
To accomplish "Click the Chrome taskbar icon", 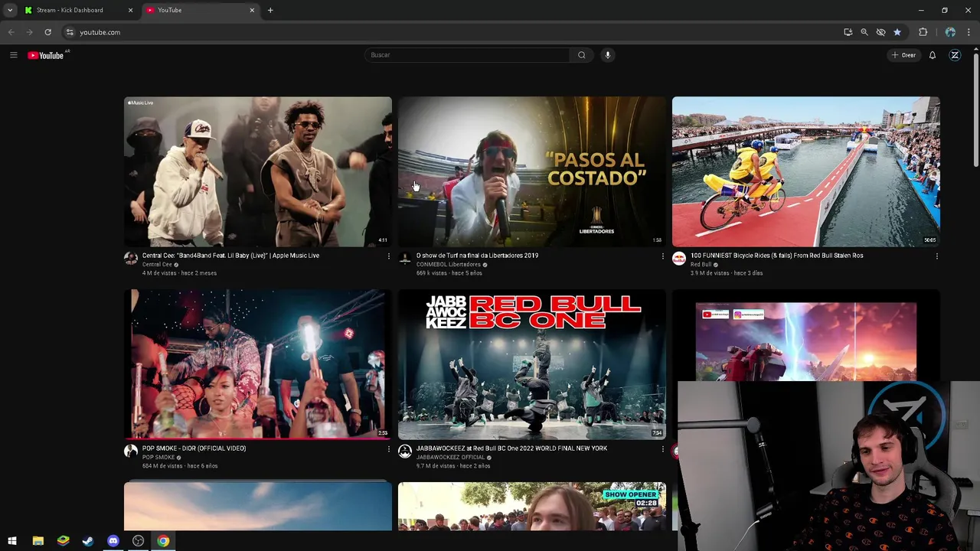I will tap(163, 541).
